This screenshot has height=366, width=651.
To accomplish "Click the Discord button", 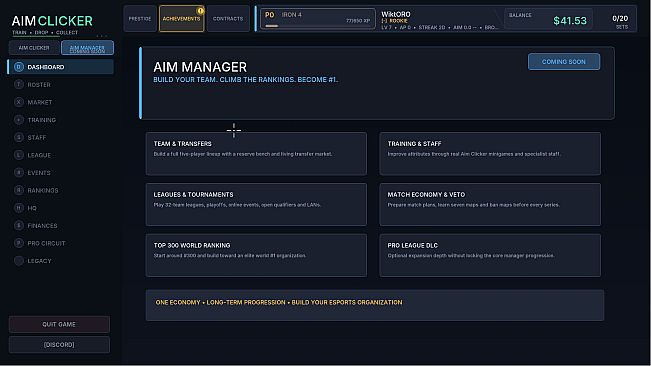I will click(x=59, y=345).
